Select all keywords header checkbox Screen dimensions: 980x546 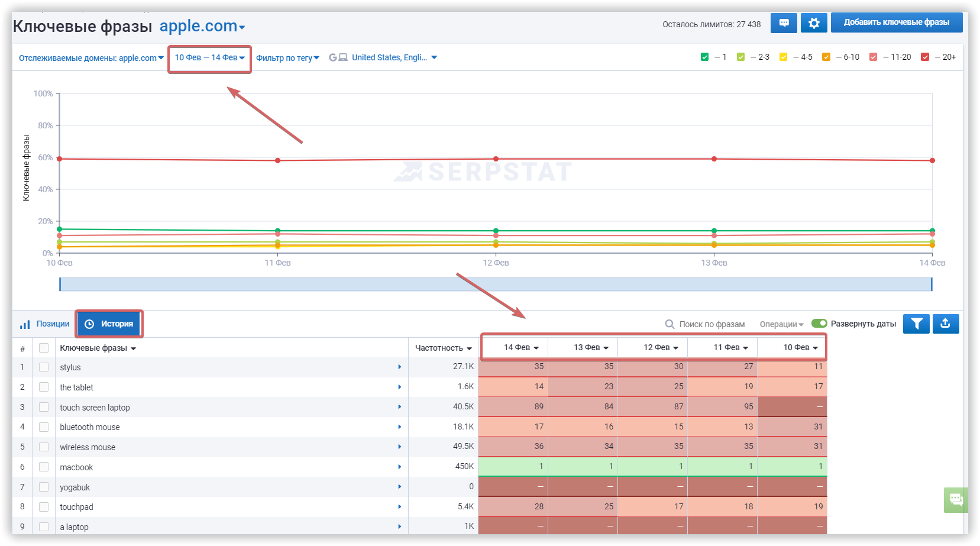pos(44,348)
